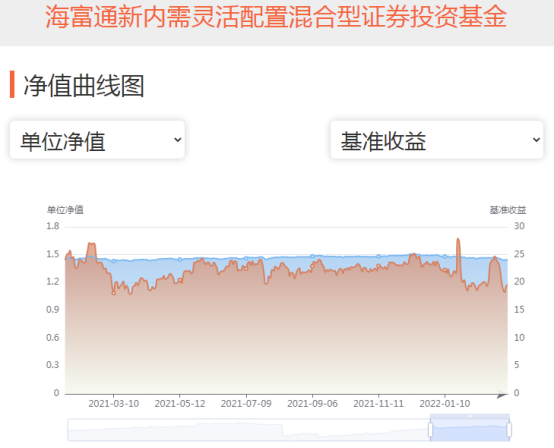Click the orange data point at 2021-11-11
Image resolution: width=554 pixels, height=448 pixels.
point(378,266)
